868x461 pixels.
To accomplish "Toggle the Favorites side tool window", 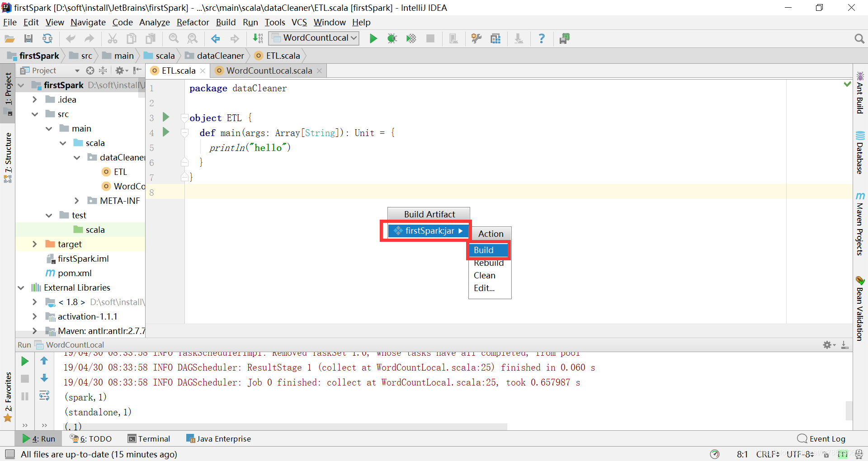I will click(8, 397).
